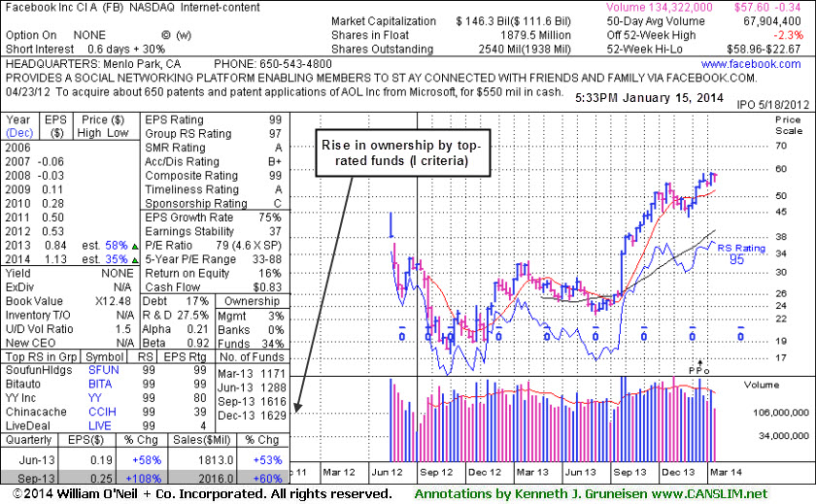Image resolution: width=816 pixels, height=504 pixels.
Task: Click the Group RS Rating 97 row
Action: (x=214, y=134)
